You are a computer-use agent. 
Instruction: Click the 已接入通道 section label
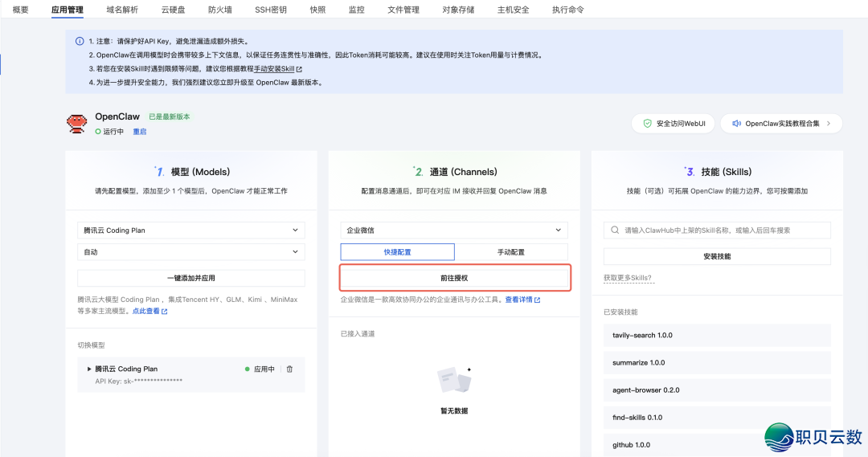pos(358,333)
